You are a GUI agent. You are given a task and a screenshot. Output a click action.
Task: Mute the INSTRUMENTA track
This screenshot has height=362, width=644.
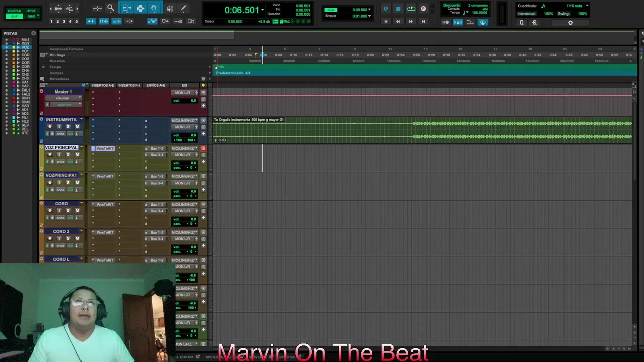coord(77,126)
